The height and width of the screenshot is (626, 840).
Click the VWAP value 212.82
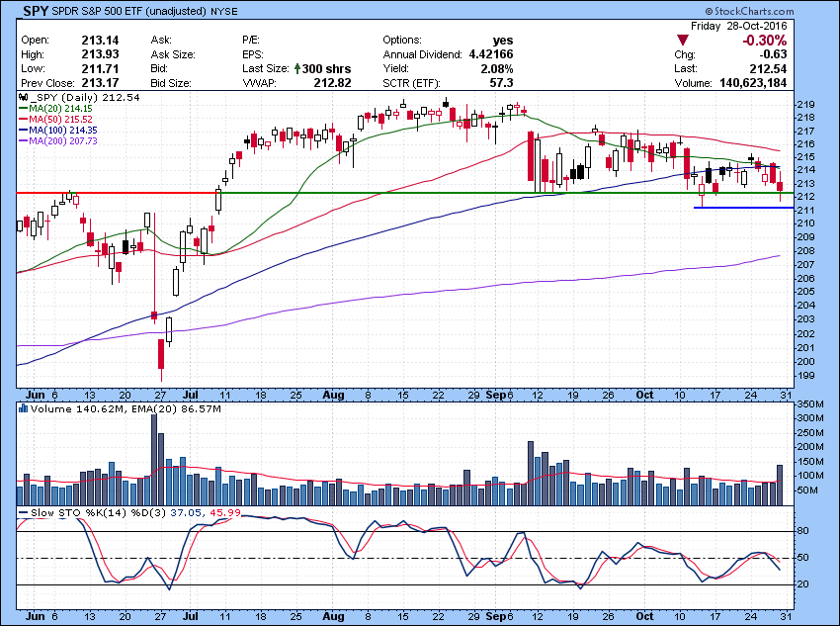pos(334,83)
